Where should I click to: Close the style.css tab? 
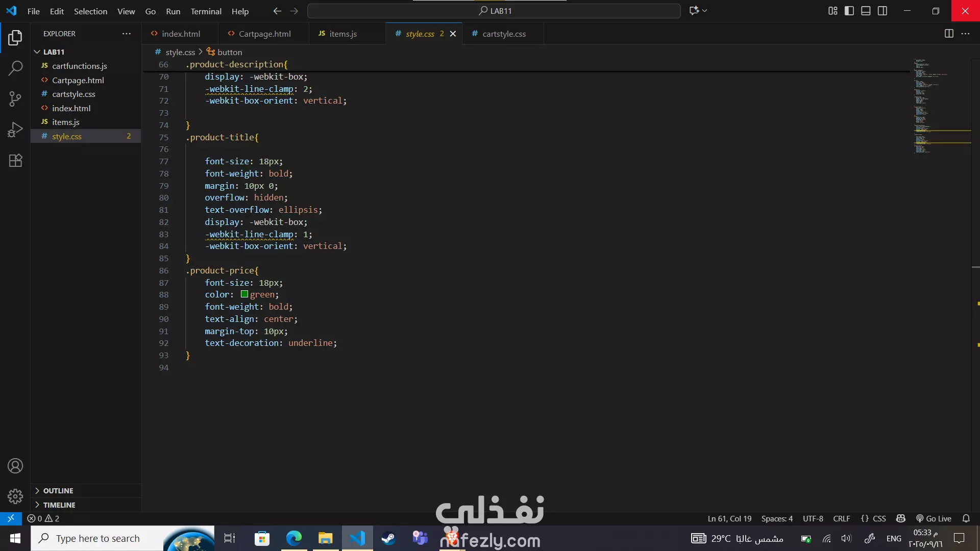(453, 34)
